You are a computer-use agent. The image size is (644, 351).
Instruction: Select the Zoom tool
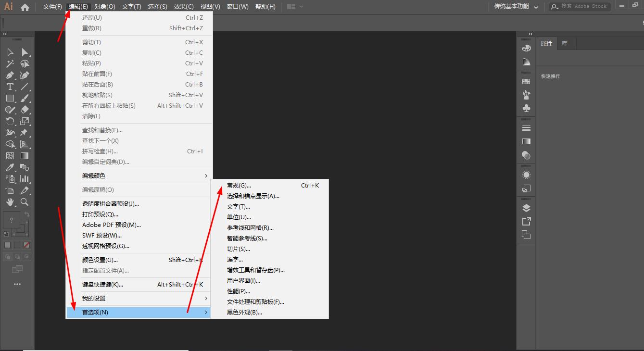[25, 202]
